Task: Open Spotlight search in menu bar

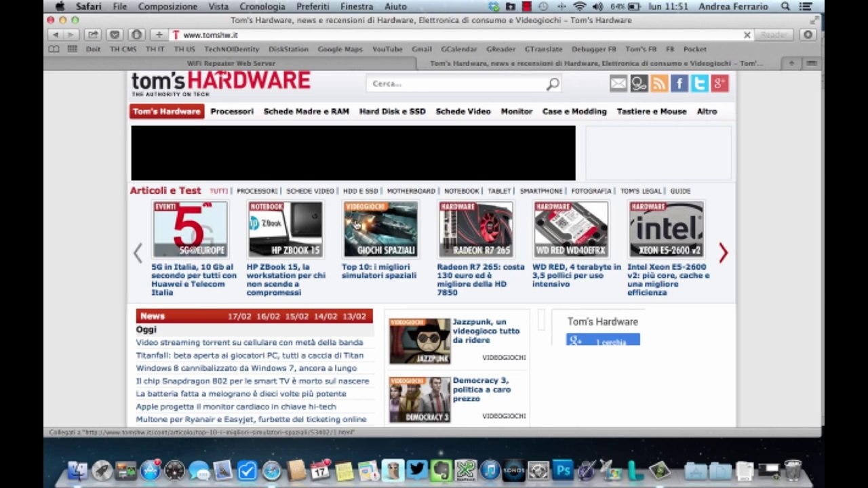Action: click(785, 6)
